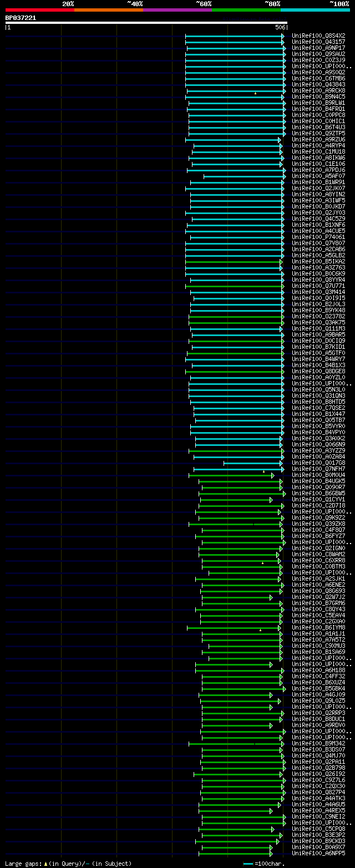Select the UniRef100_C6XRR8 label

[x=318, y=560]
